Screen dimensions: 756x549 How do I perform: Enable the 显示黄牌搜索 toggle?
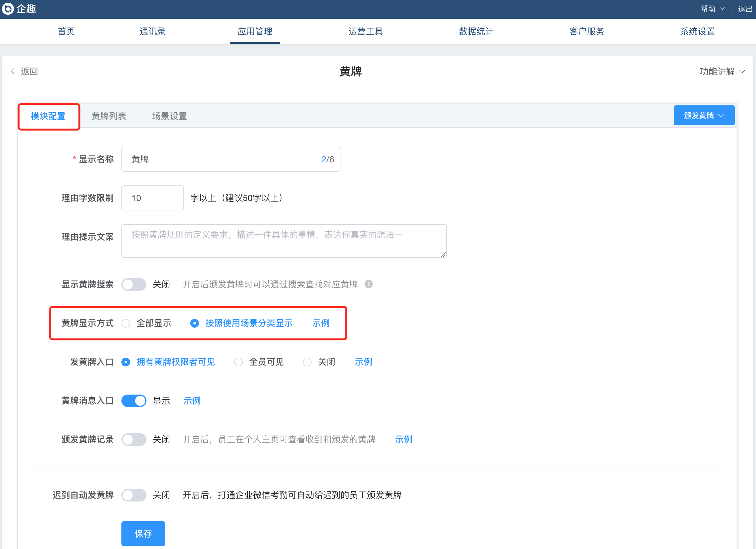tap(134, 285)
